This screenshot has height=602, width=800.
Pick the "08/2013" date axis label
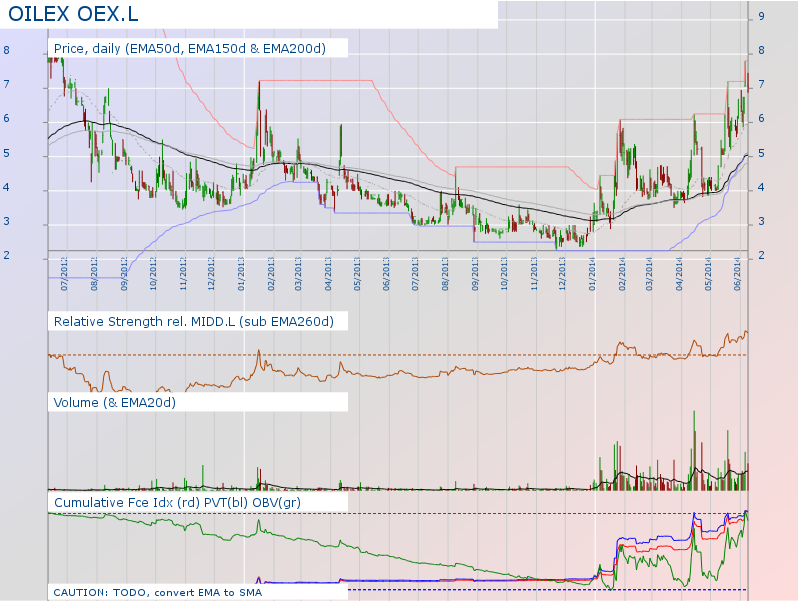(445, 274)
